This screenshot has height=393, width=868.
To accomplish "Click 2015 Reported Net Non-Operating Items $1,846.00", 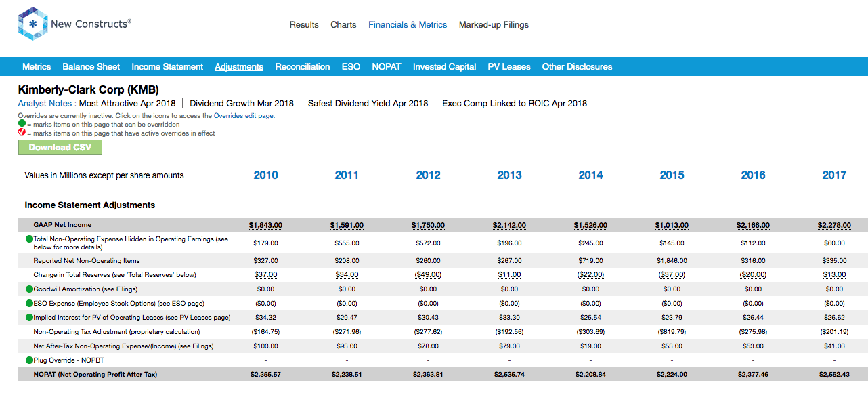I will pos(672,260).
